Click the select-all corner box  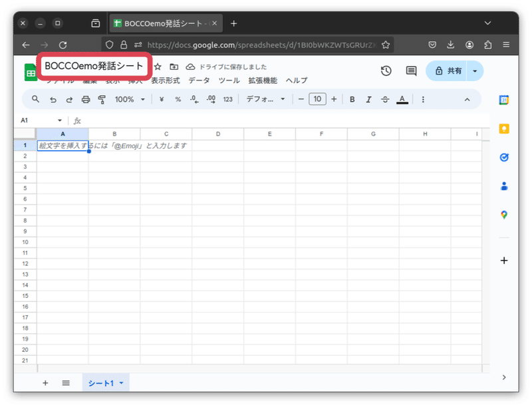pos(25,134)
